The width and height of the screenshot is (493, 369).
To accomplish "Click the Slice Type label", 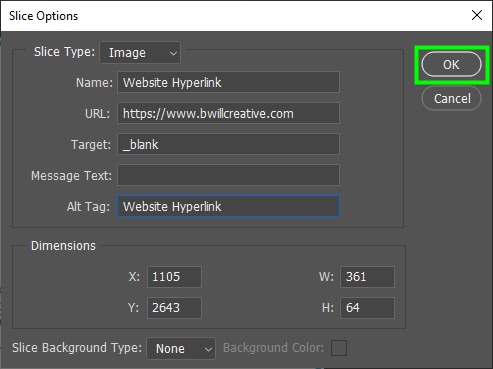I will (x=64, y=52).
